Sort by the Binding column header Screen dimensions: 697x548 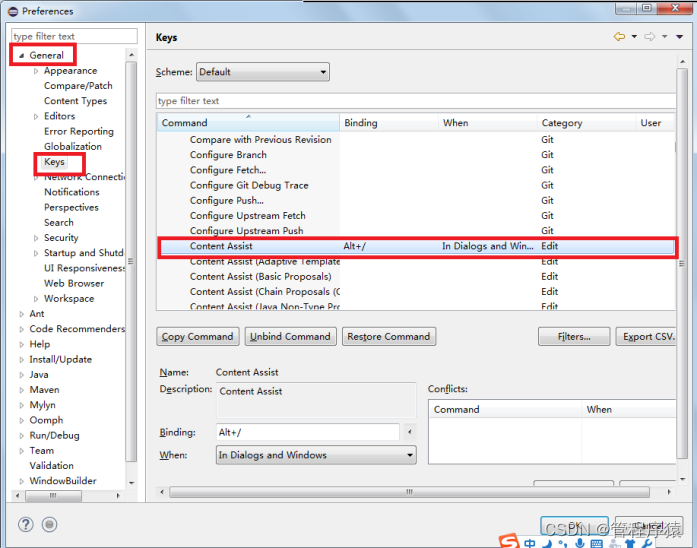pos(389,123)
